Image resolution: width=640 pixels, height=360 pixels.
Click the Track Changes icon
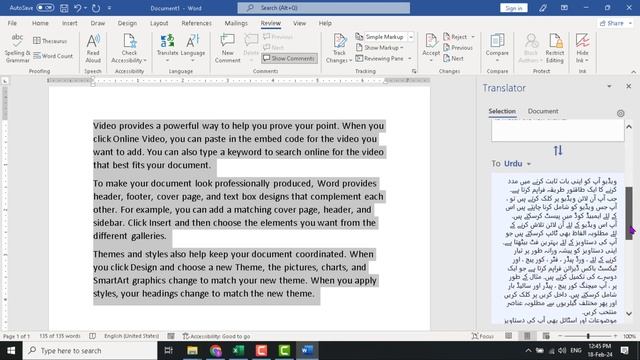tap(339, 42)
